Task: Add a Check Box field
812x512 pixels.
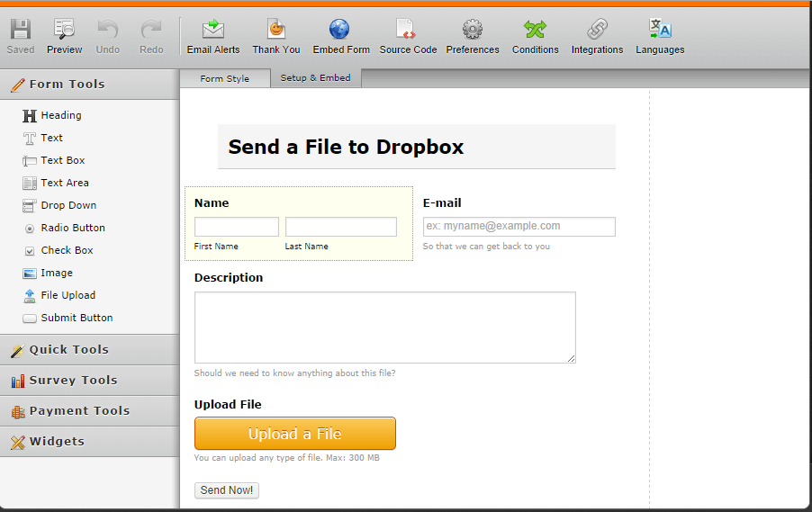Action: pos(67,250)
